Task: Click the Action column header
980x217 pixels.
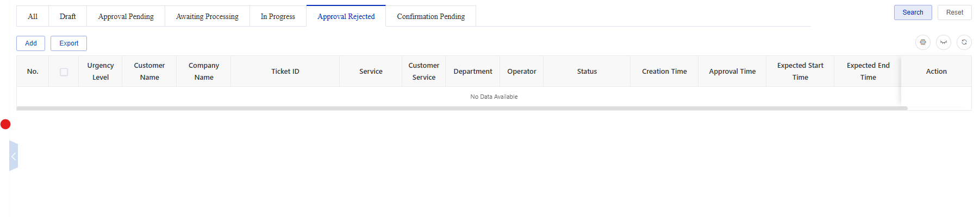Action: coord(937,71)
